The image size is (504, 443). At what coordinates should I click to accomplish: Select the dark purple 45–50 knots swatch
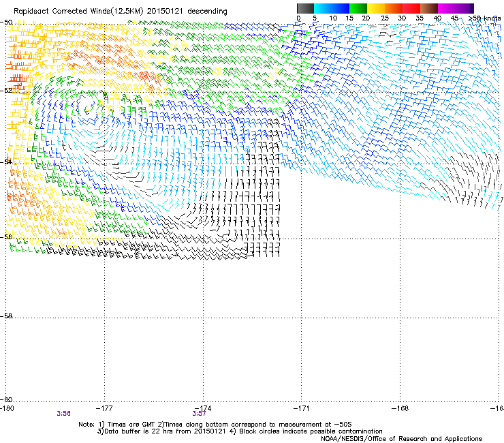(464, 8)
